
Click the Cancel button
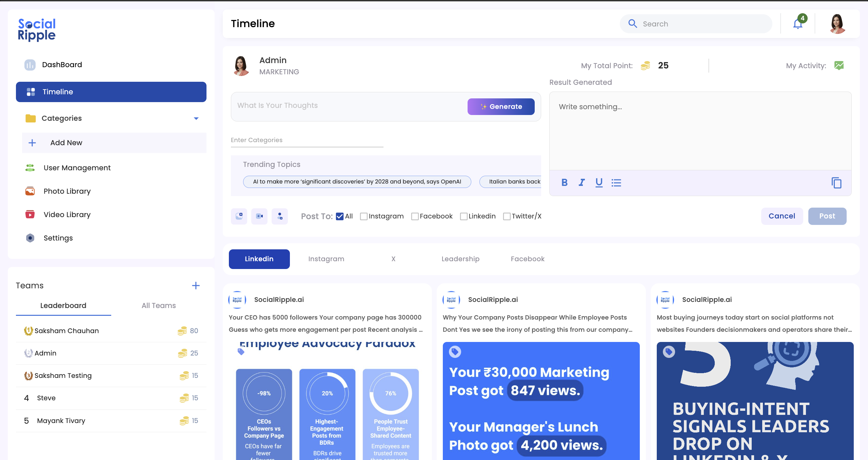coord(782,216)
